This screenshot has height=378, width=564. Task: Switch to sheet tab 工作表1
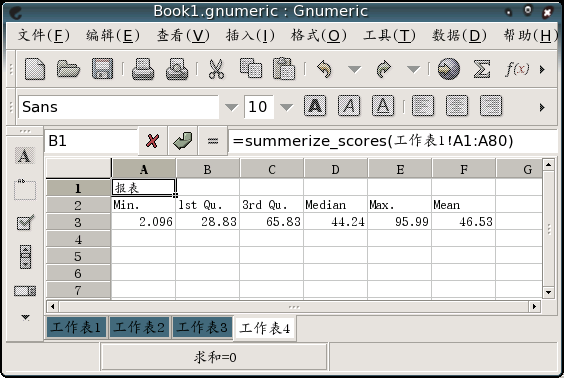(76, 327)
